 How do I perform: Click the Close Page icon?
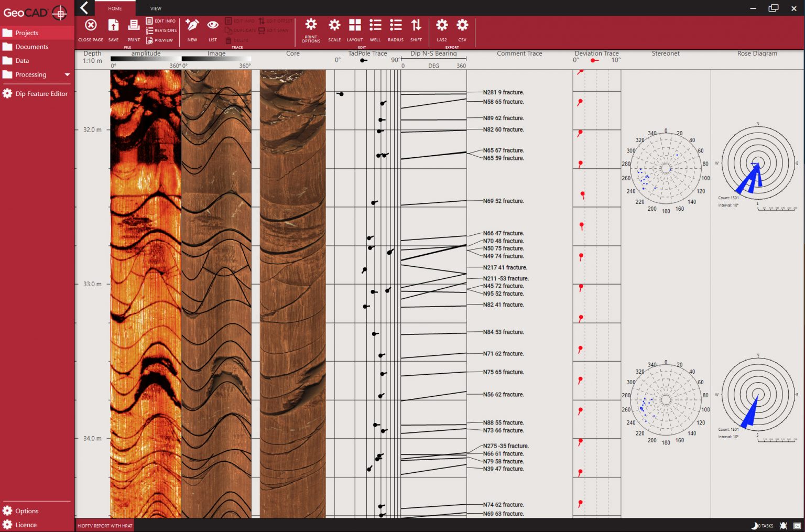click(91, 26)
